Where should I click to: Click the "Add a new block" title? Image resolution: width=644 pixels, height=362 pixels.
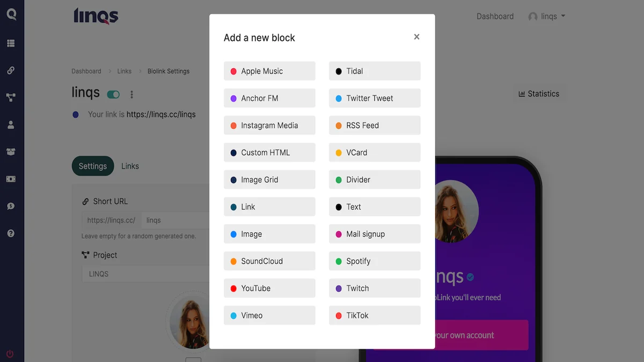click(259, 38)
